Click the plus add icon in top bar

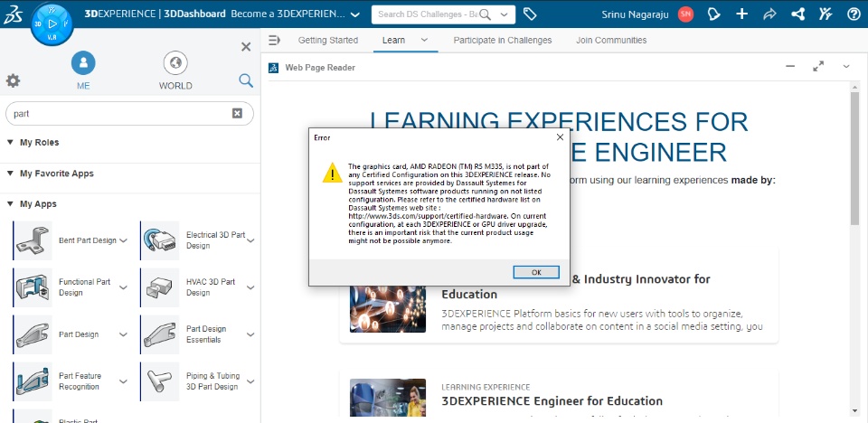coord(741,14)
